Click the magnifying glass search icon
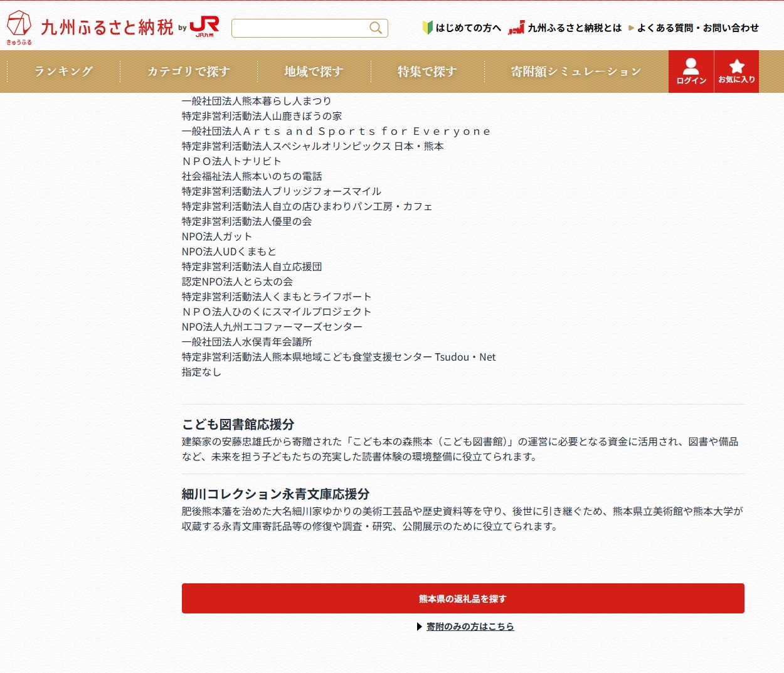The height and width of the screenshot is (673, 784). [376, 28]
